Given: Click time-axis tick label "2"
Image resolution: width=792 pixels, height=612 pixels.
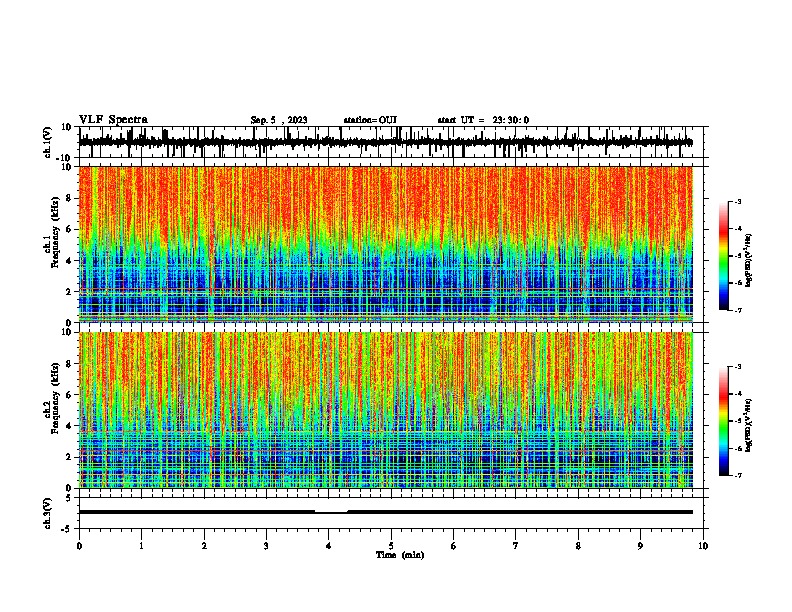Looking at the screenshot, I should click(x=204, y=546).
